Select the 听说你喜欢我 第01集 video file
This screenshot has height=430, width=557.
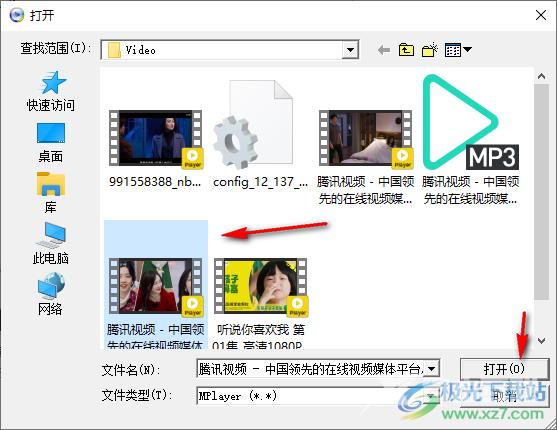coord(260,303)
